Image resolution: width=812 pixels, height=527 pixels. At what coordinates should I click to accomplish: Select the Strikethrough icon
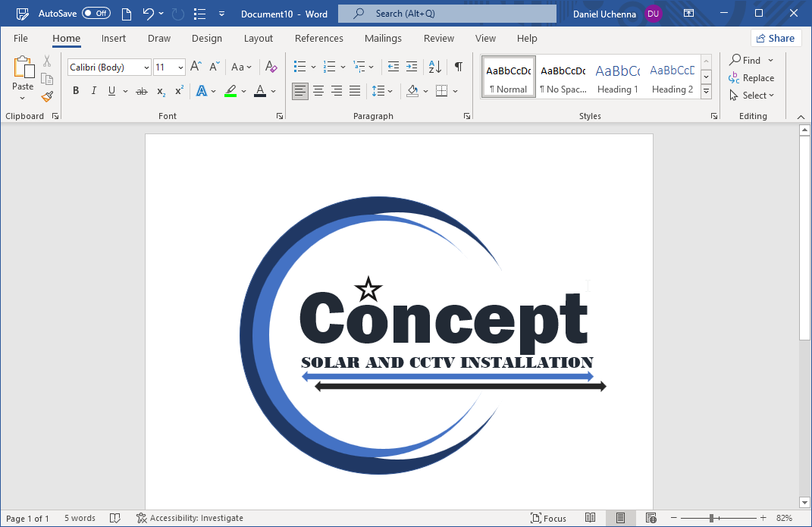(x=141, y=90)
